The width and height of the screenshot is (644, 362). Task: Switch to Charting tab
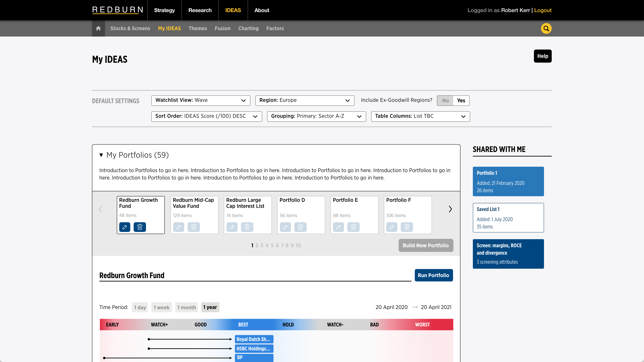coord(248,29)
